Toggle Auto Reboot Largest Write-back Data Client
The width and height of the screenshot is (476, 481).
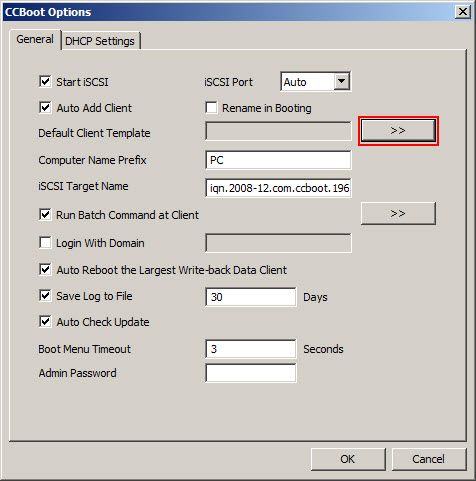coord(45,269)
